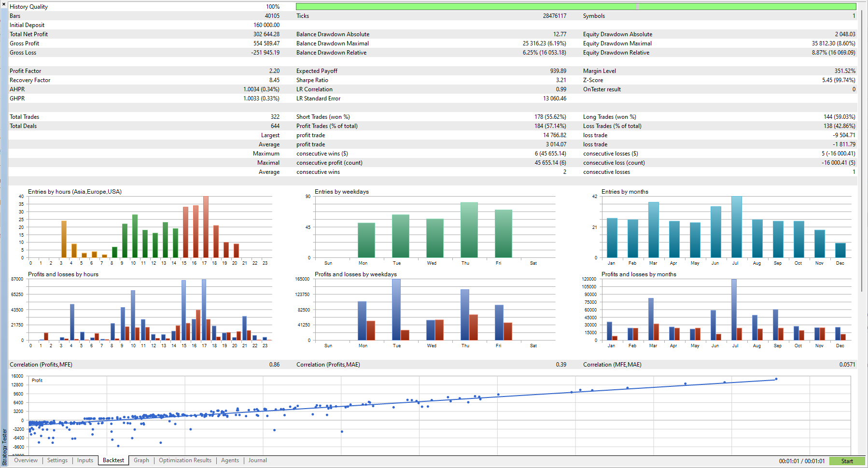This screenshot has width=868, height=468.
Task: Select the Total Net Profit row
Action: [144, 34]
